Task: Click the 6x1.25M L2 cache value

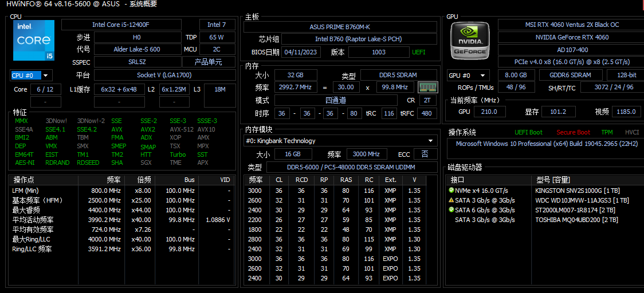Action: click(174, 89)
